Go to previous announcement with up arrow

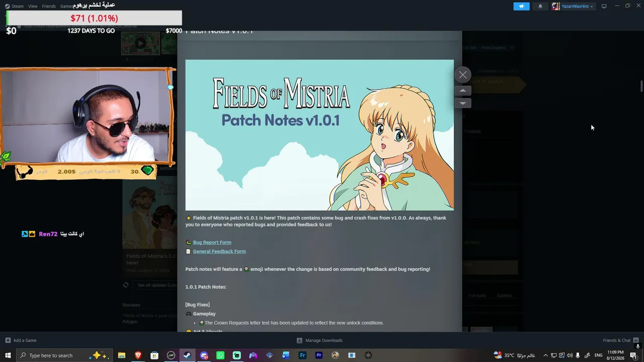pyautogui.click(x=463, y=90)
